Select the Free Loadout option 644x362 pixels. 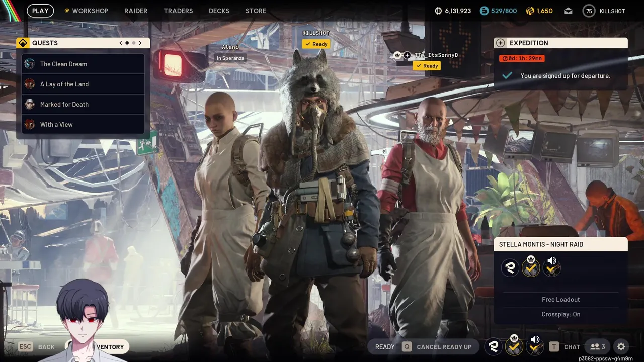pos(560,299)
